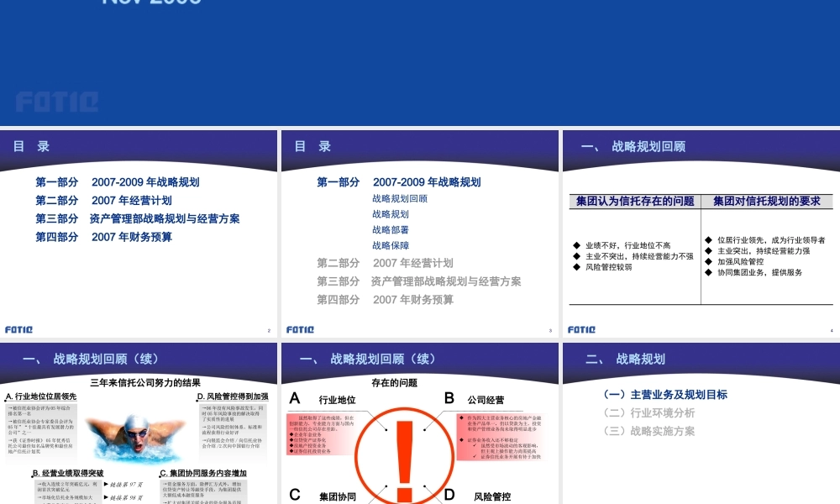This screenshot has width=840, height=504.
Task: Click the sub-item 战略规划回顾 on slide 3
Action: tap(400, 199)
